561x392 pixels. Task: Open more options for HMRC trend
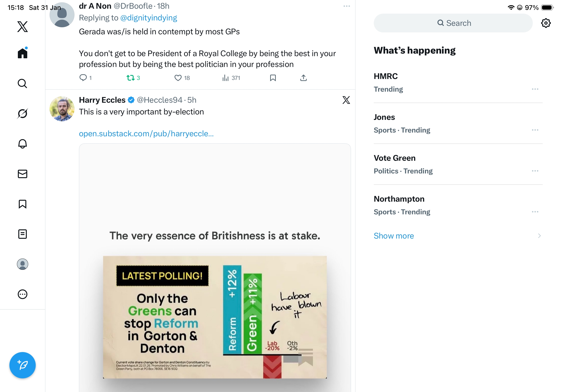point(535,89)
